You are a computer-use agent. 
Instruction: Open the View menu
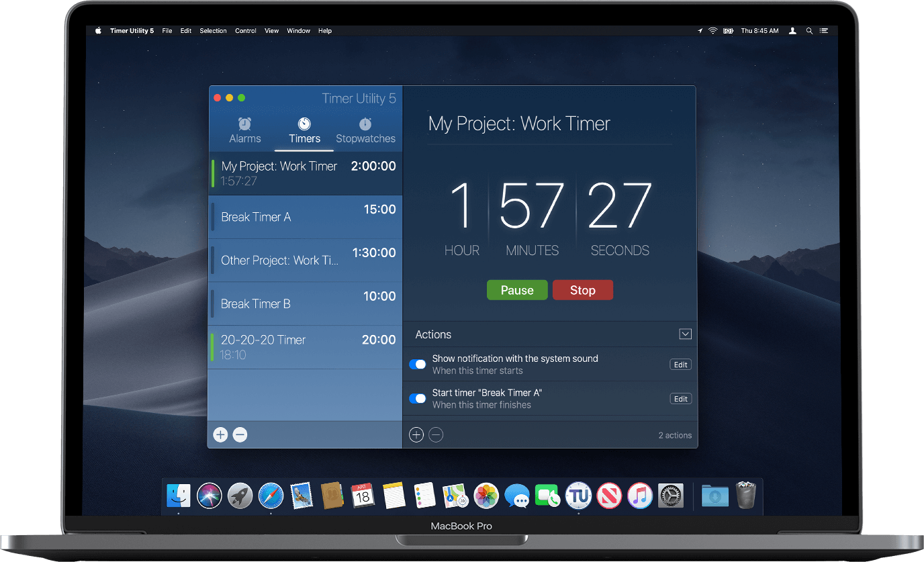[x=272, y=31]
